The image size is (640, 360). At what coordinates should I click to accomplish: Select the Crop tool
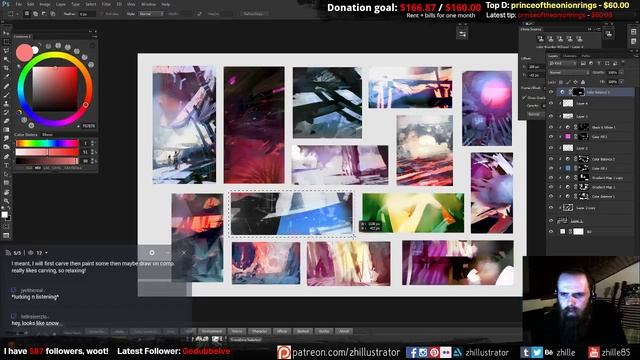[6, 68]
